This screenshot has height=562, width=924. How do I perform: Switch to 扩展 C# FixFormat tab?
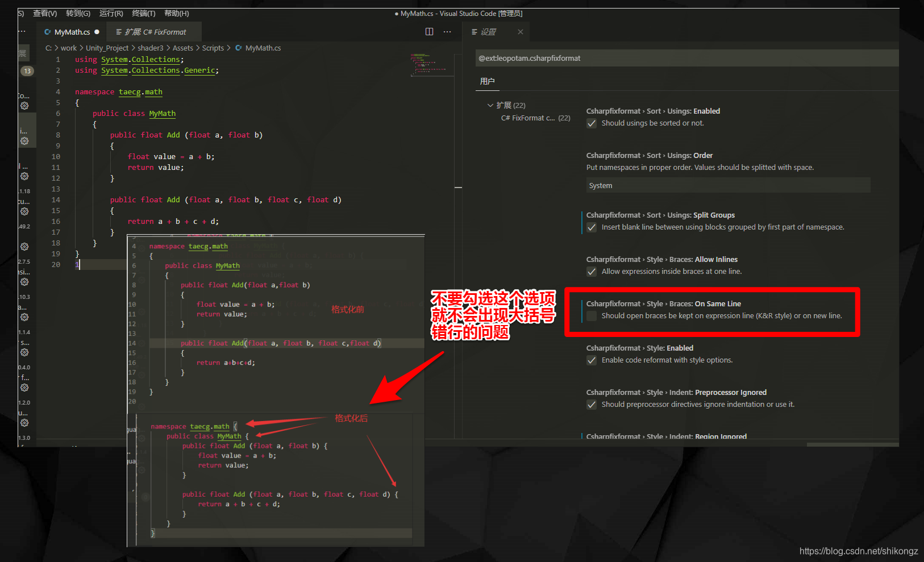[x=154, y=32]
